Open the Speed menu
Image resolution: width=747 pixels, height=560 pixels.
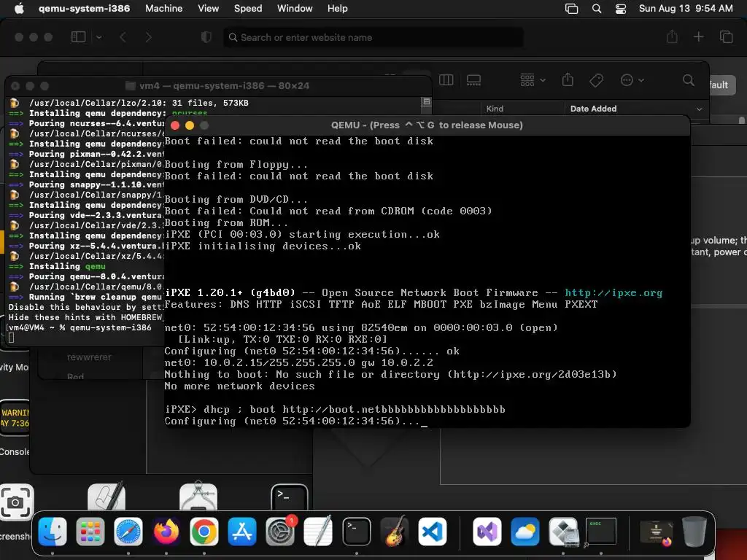point(248,9)
